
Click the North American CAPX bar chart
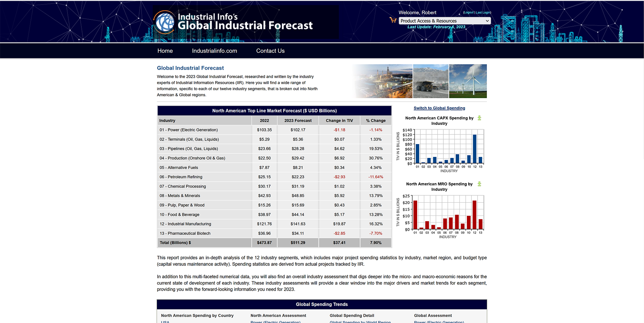[441, 151]
